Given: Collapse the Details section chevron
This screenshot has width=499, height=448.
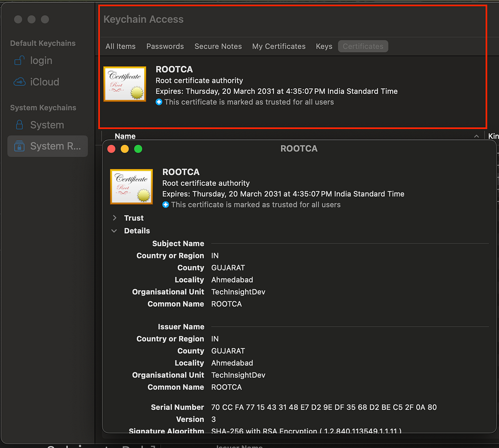Looking at the screenshot, I should tap(114, 231).
